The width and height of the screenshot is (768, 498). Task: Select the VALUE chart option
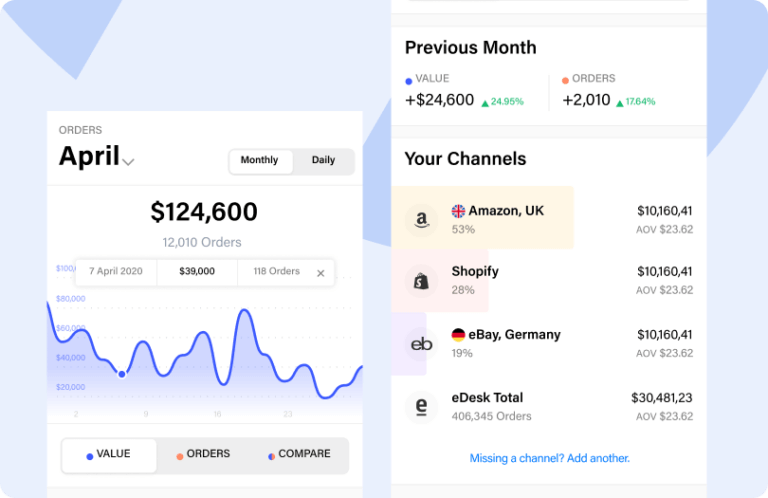coord(109,454)
